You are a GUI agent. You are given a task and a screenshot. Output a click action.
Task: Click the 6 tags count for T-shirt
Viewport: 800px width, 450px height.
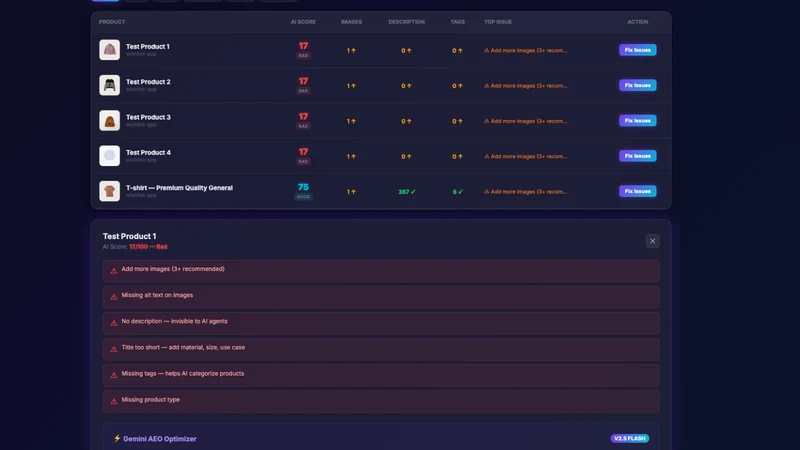tap(458, 192)
